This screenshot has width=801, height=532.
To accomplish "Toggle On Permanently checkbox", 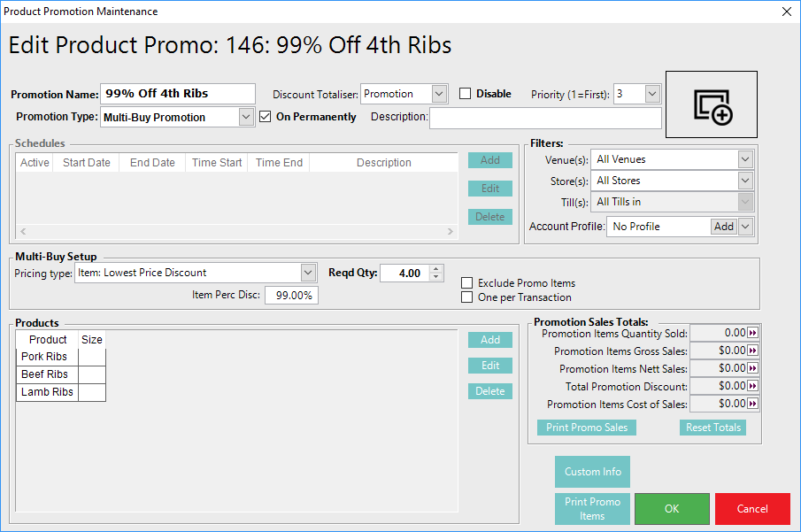I will 266,117.
